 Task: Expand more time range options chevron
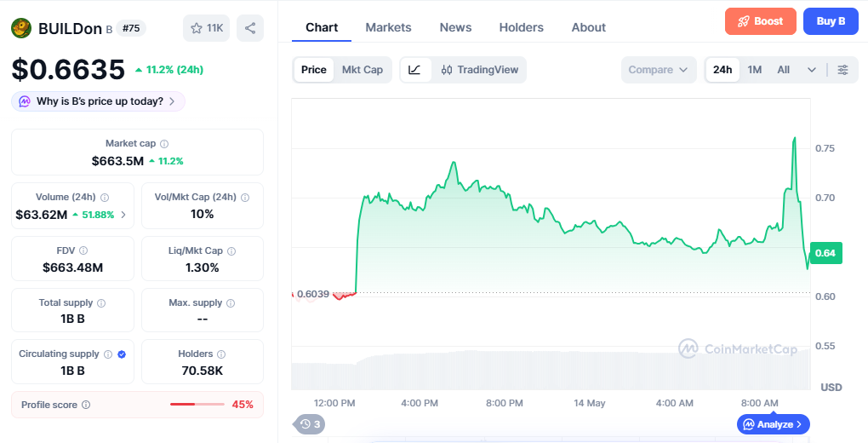point(812,70)
